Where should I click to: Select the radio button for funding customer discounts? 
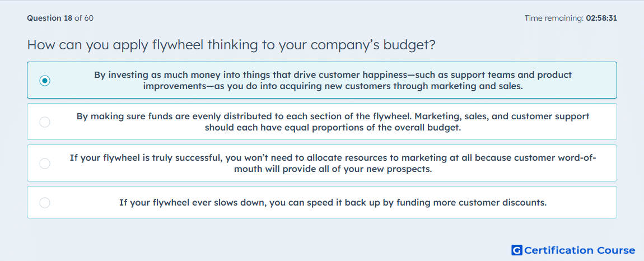click(x=45, y=203)
